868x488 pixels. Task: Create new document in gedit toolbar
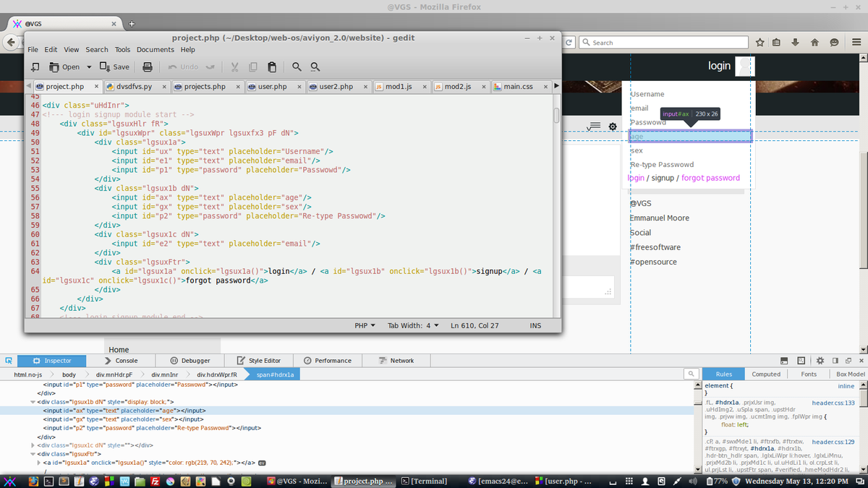(35, 67)
